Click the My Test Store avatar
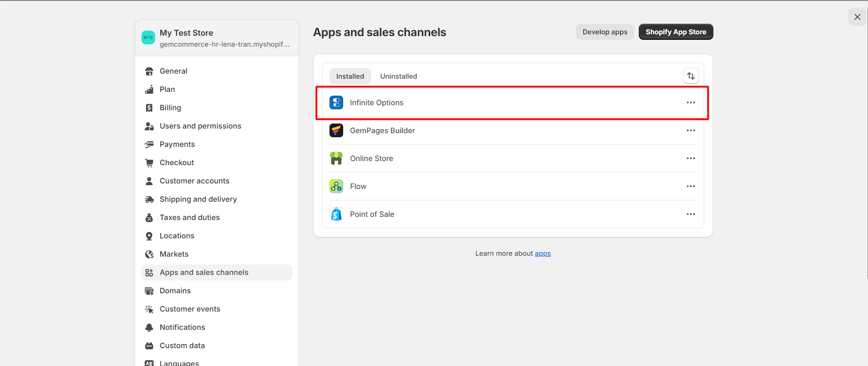Screen dimensions: 868x366 [148, 38]
